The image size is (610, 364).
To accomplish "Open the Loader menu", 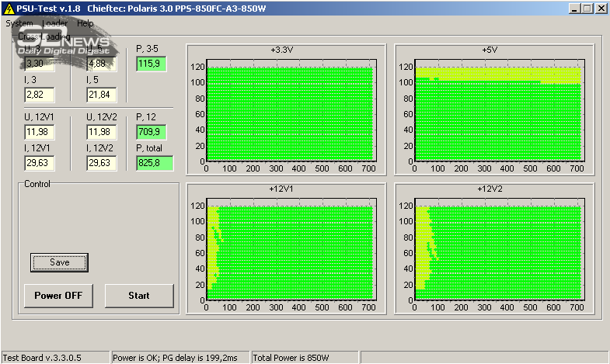I will 54,23.
